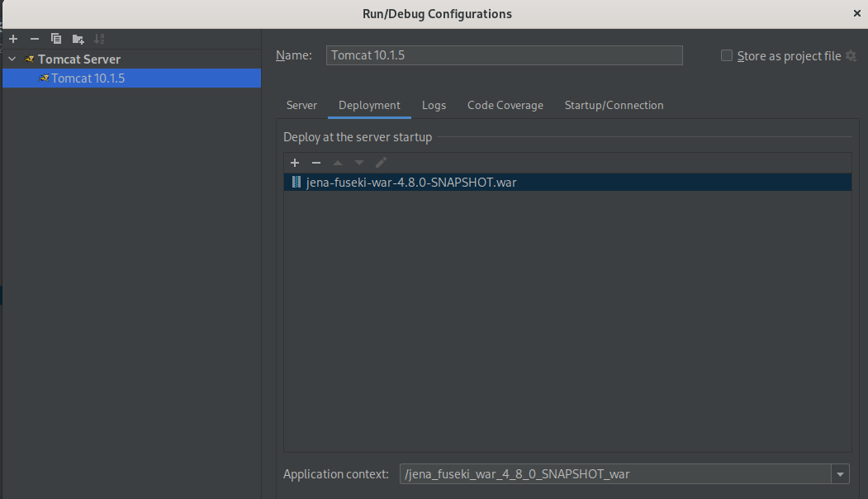868x499 pixels.
Task: Click the edit artifact pencil icon
Action: tap(381, 163)
